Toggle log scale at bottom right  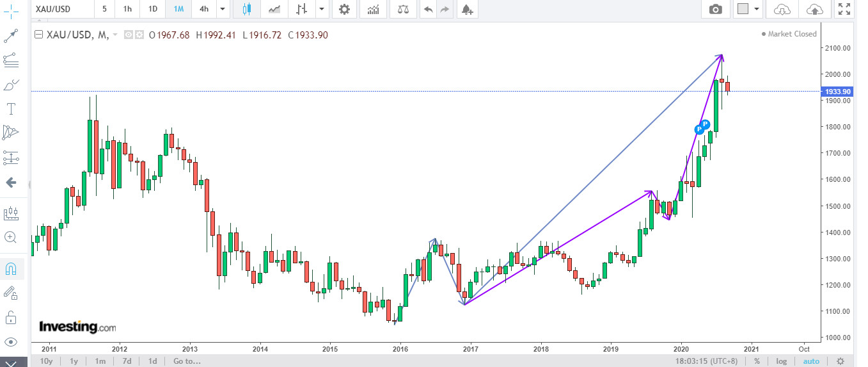(782, 361)
